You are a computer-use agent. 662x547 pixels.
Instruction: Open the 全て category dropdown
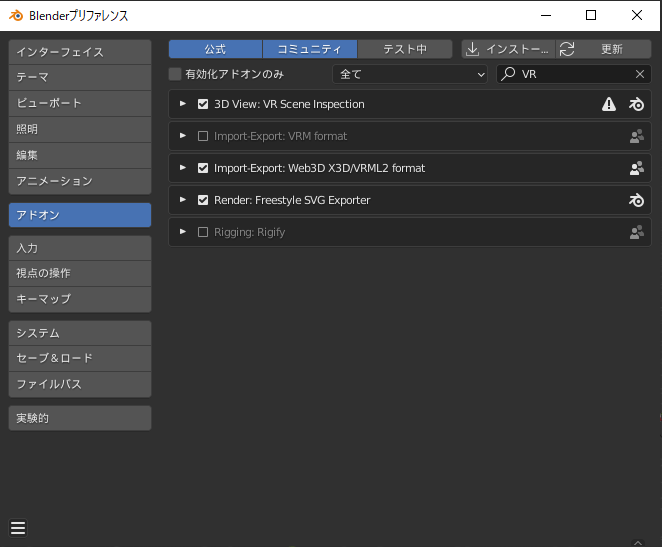(x=410, y=74)
